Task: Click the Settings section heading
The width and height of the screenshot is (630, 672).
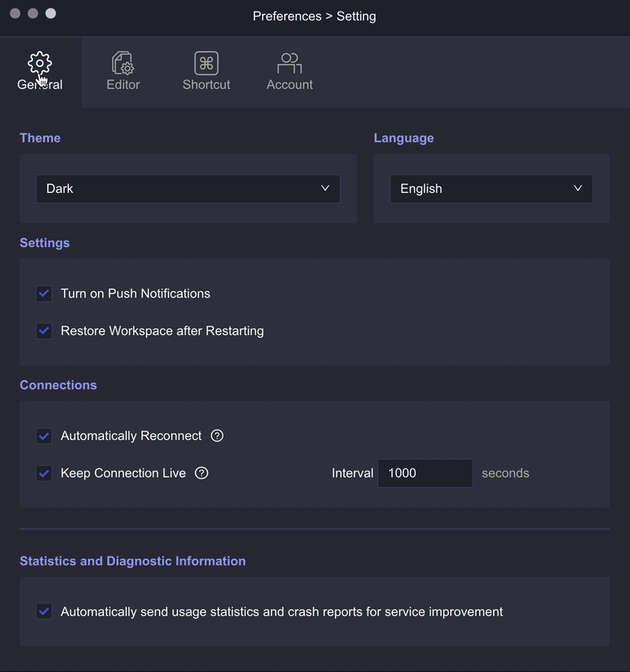Action: click(45, 243)
